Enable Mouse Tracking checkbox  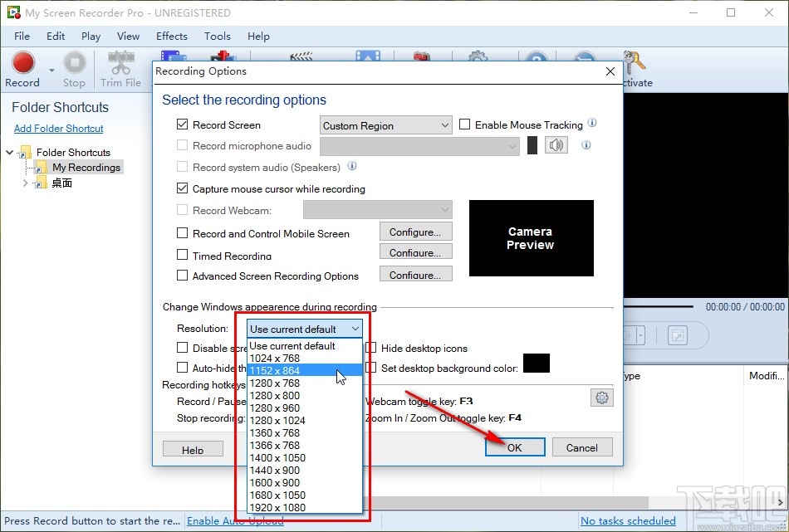pyautogui.click(x=465, y=125)
